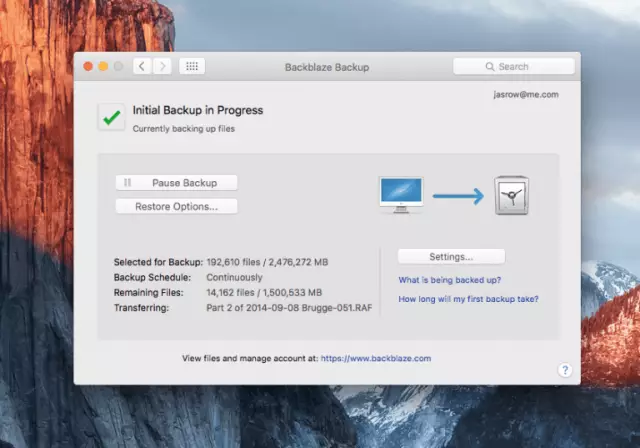The width and height of the screenshot is (640, 448).
Task: Open the Backblaze Settings dialog
Action: coord(451,256)
